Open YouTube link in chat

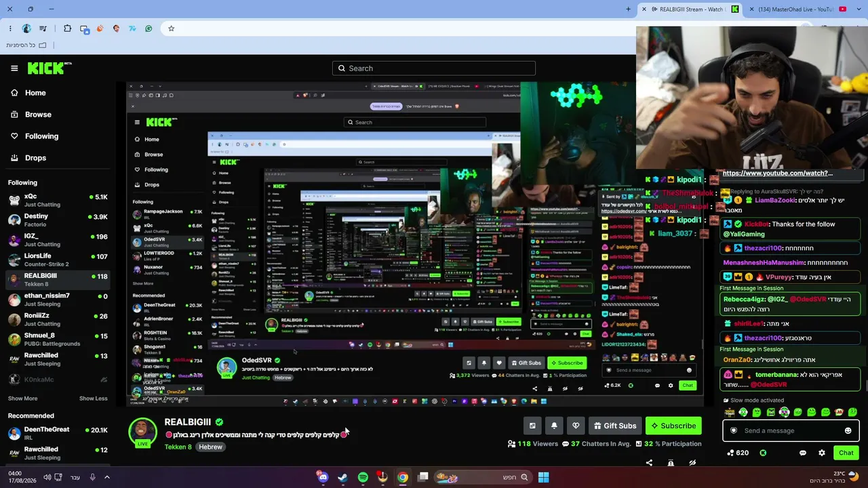coord(778,174)
